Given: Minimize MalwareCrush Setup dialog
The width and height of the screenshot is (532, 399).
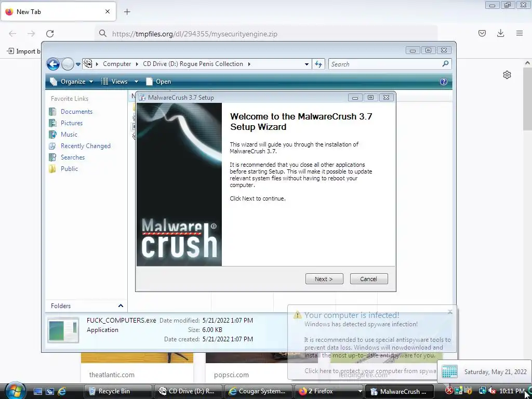Looking at the screenshot, I should (x=355, y=98).
